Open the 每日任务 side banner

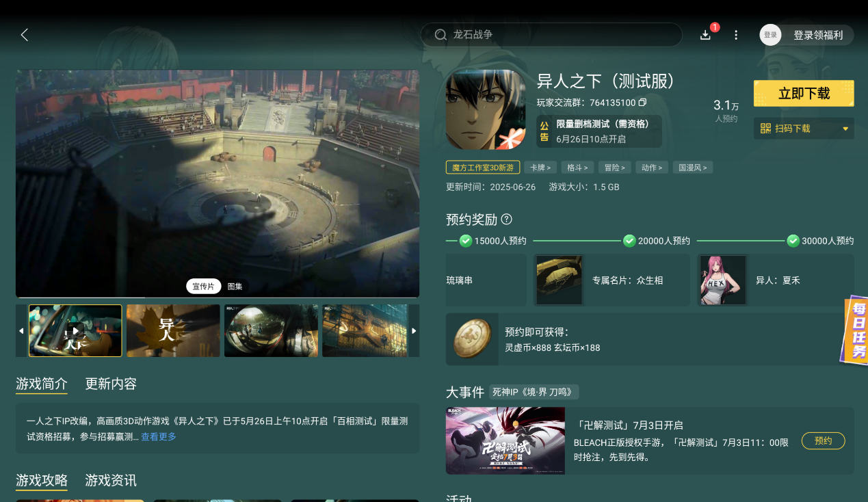tap(854, 329)
